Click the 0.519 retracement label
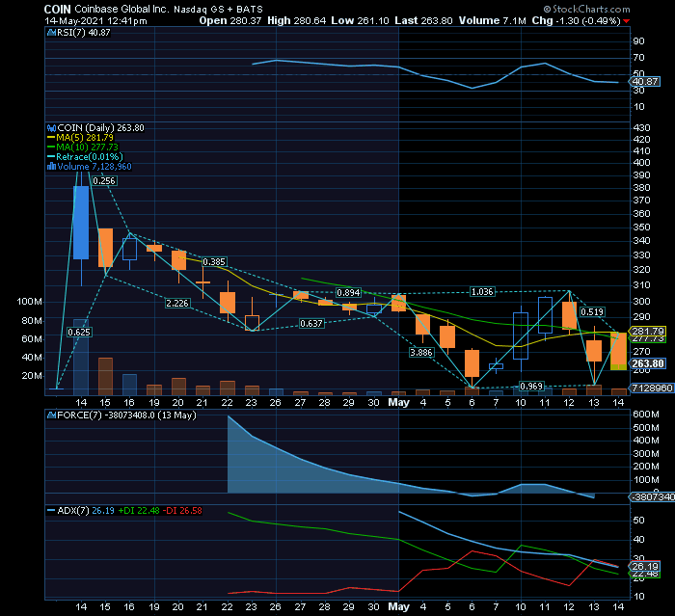This screenshot has width=675, height=616. pyautogui.click(x=592, y=311)
